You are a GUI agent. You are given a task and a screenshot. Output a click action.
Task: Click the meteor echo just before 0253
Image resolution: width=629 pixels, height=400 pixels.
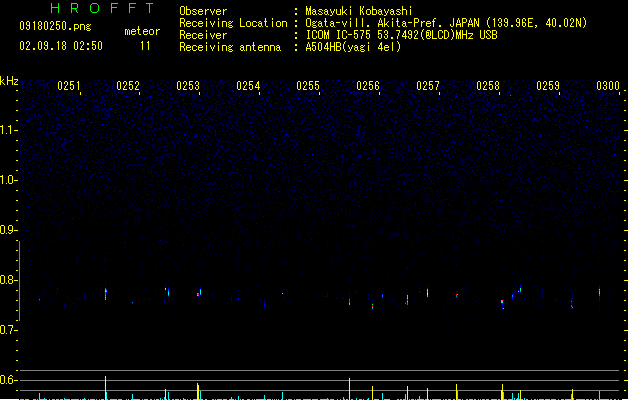pos(199,292)
